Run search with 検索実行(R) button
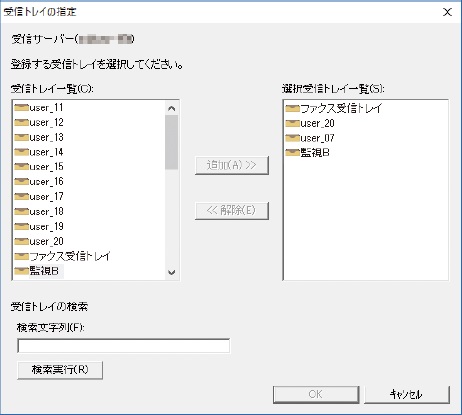This screenshot has height=415, width=462. tap(60, 370)
